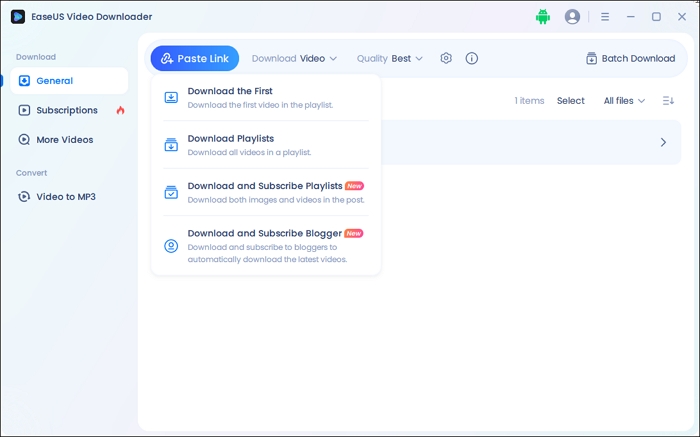The height and width of the screenshot is (437, 700).
Task: Click the info circle icon
Action: coord(472,58)
